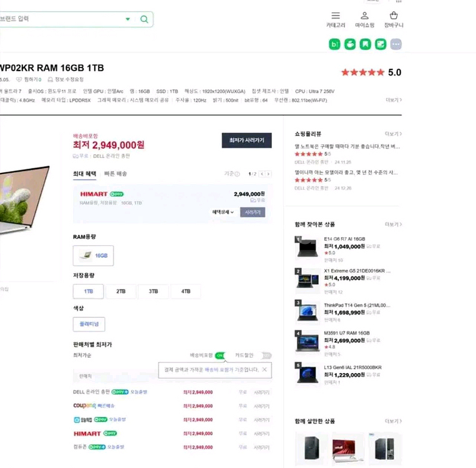Open 함께 살만한 상품 더보기

pyautogui.click(x=393, y=421)
